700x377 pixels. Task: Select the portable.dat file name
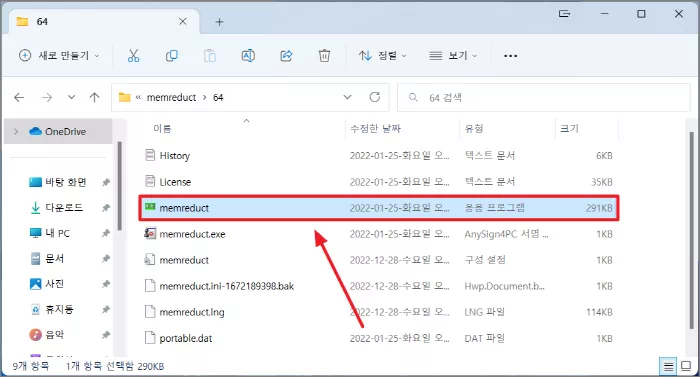point(186,338)
